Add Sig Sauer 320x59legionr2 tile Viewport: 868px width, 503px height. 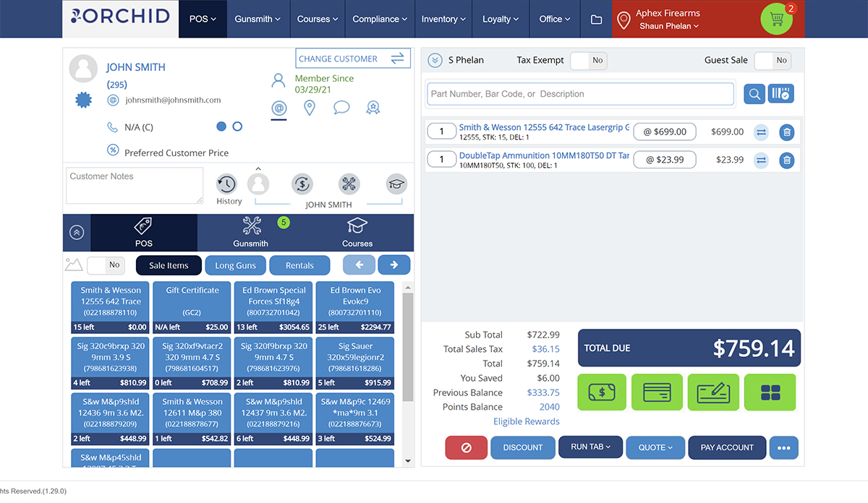(x=354, y=364)
